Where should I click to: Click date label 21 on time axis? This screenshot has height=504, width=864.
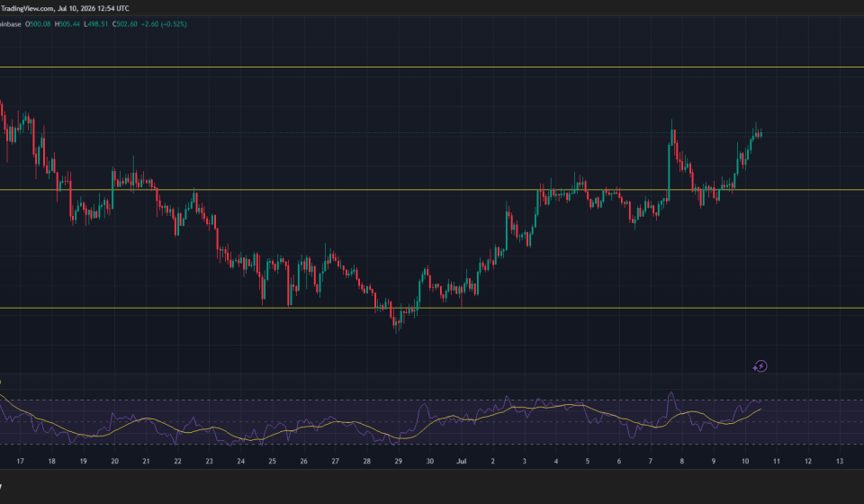click(146, 462)
